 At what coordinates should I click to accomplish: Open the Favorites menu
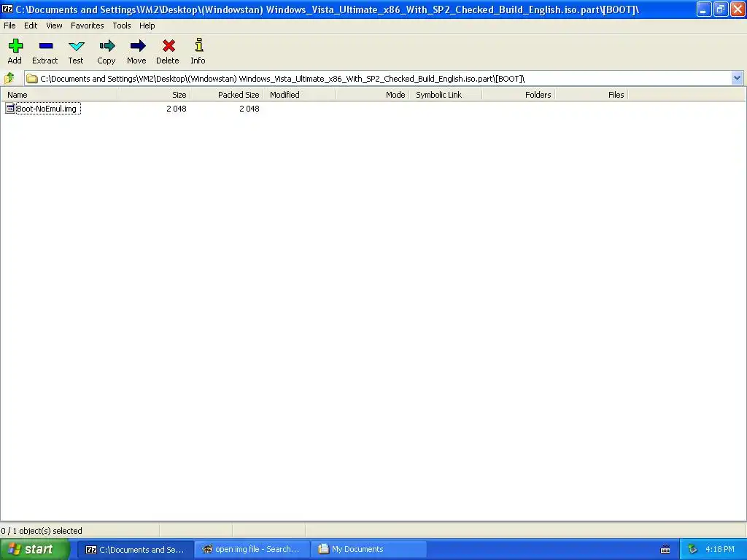point(88,26)
